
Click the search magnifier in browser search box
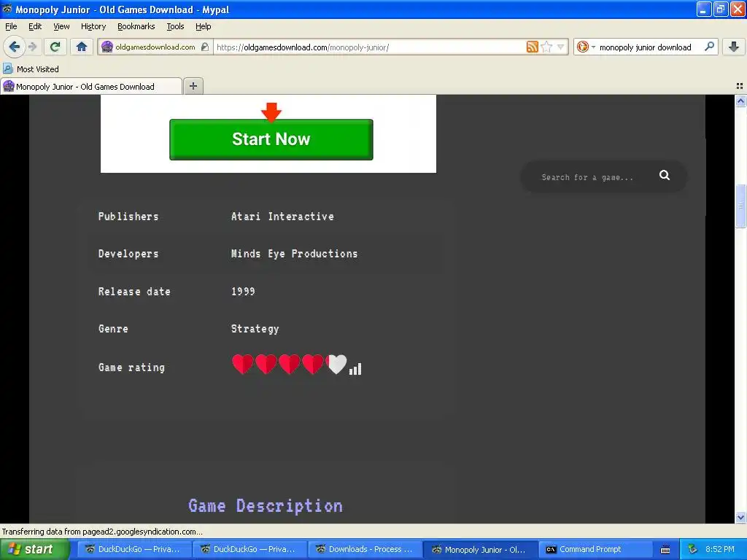click(709, 47)
